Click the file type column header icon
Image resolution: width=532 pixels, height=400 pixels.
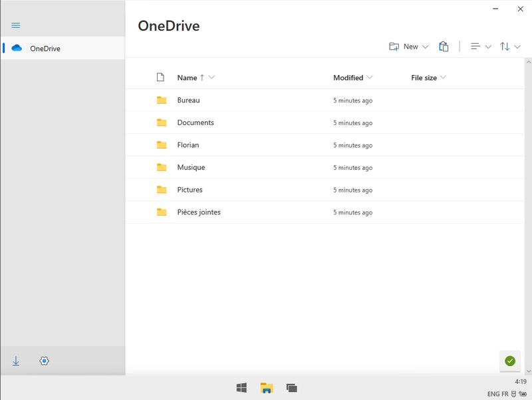(x=160, y=78)
